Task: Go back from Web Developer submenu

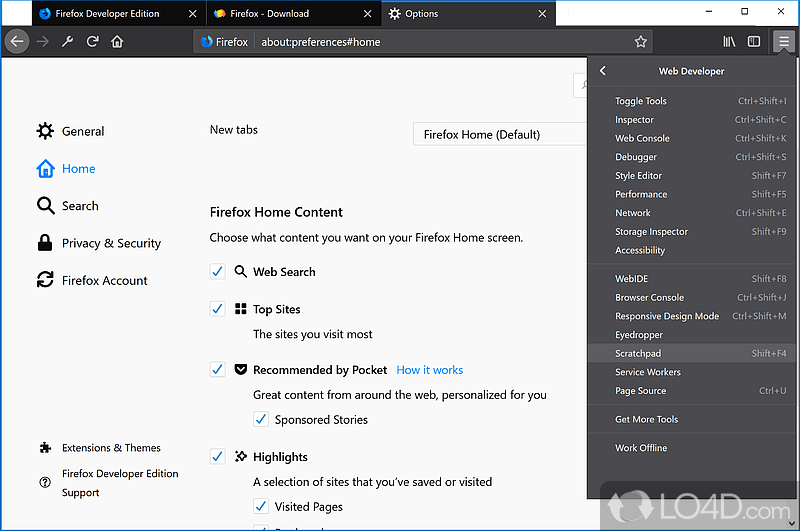Action: click(x=603, y=71)
